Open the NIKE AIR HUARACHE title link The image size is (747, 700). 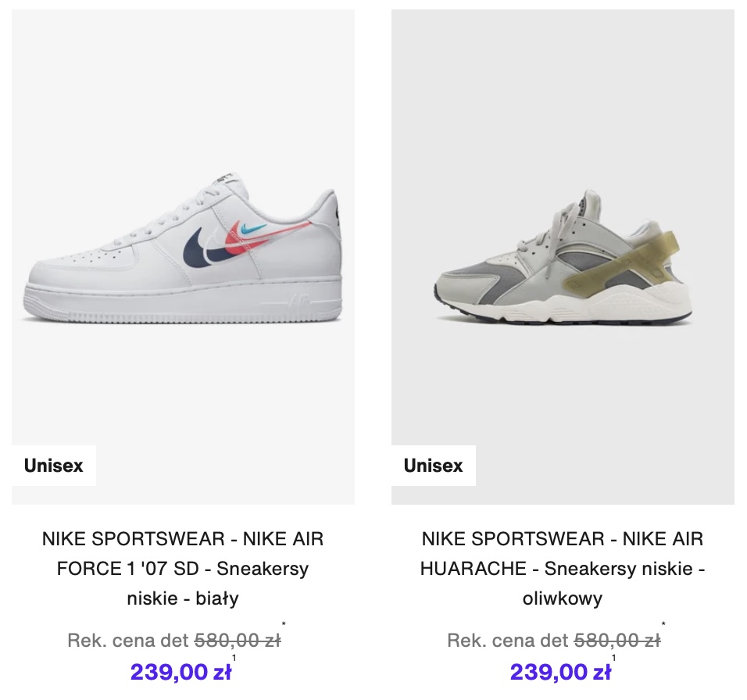click(563, 568)
